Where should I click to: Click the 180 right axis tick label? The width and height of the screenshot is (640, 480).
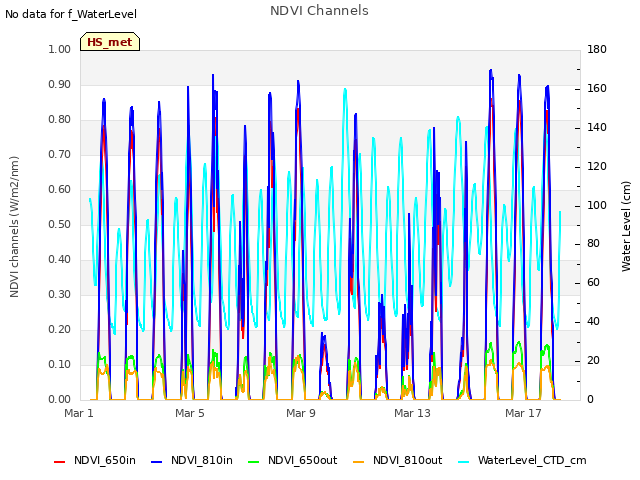597,49
